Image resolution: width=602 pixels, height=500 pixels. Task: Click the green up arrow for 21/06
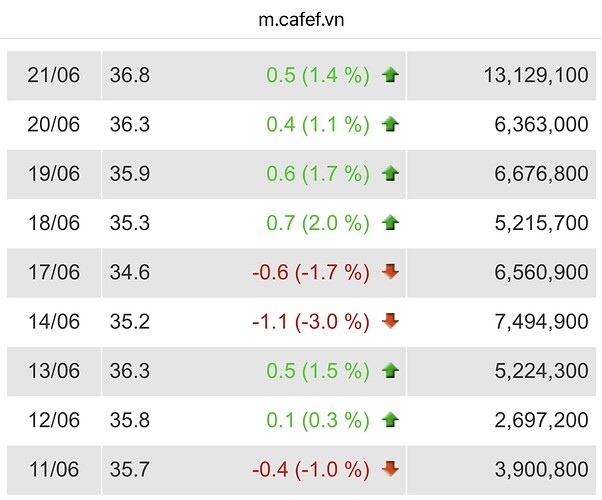point(390,75)
